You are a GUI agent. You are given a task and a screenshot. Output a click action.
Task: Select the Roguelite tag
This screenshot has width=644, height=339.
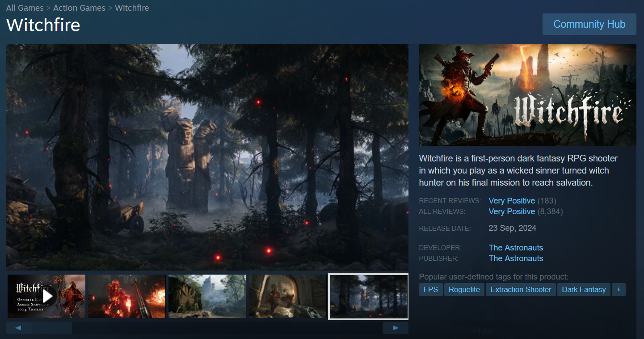464,289
